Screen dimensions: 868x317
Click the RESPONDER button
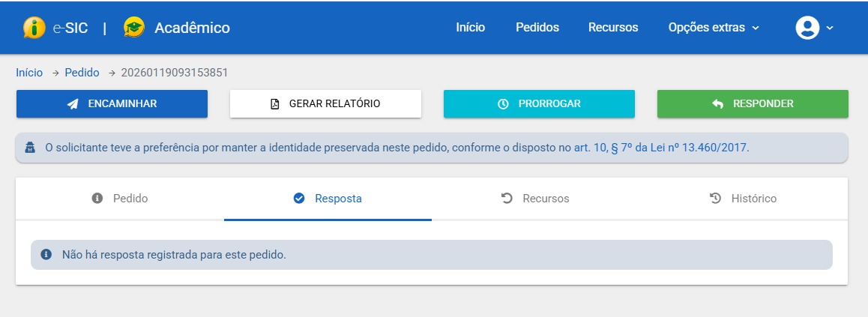coord(753,104)
